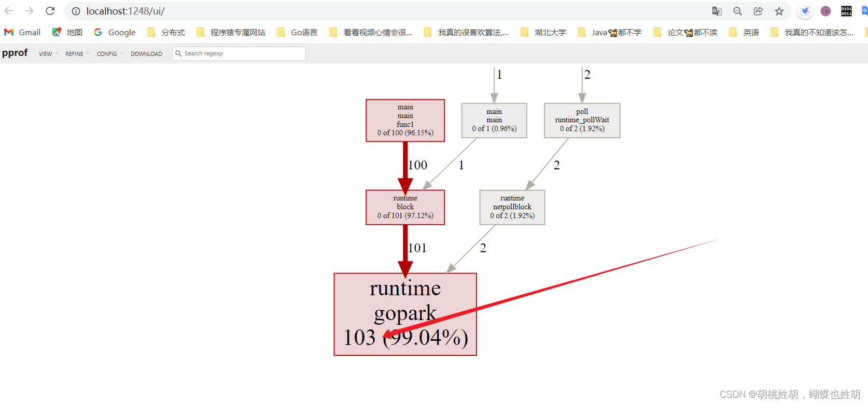
Task: Open the VIEW menu
Action: click(48, 54)
